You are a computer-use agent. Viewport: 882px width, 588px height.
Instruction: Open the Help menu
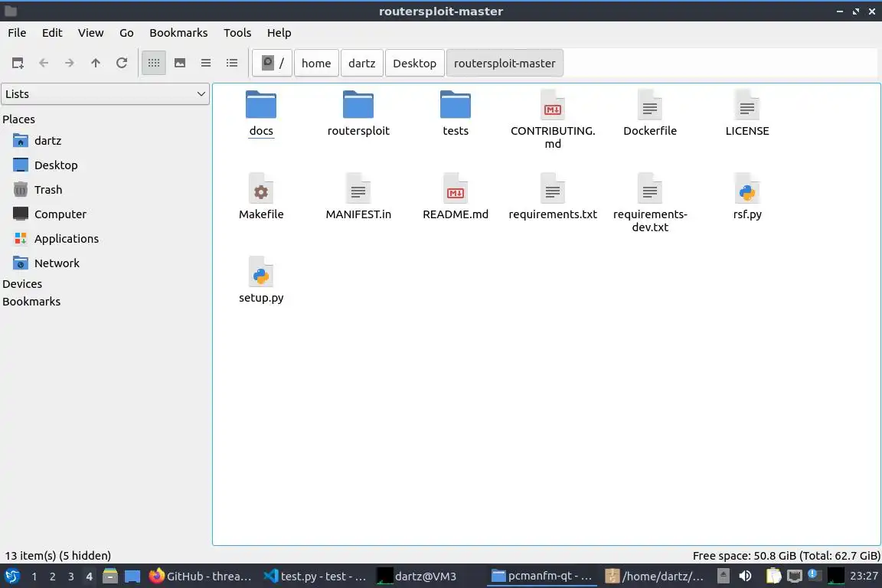[279, 33]
